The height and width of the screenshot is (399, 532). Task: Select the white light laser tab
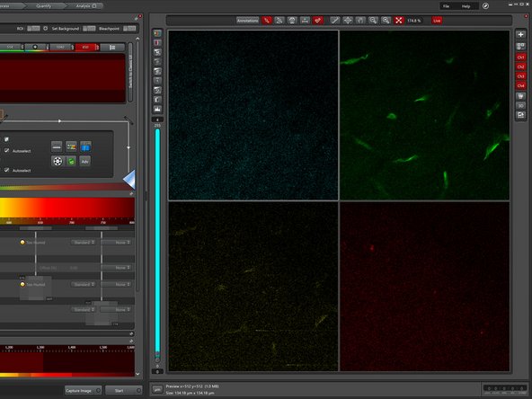tap(35, 47)
